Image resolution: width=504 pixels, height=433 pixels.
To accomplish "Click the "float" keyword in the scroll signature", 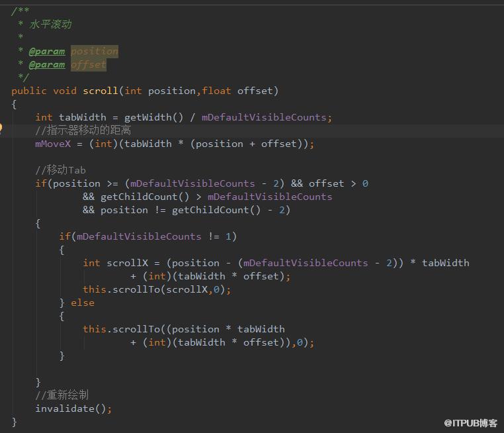I will [x=216, y=91].
